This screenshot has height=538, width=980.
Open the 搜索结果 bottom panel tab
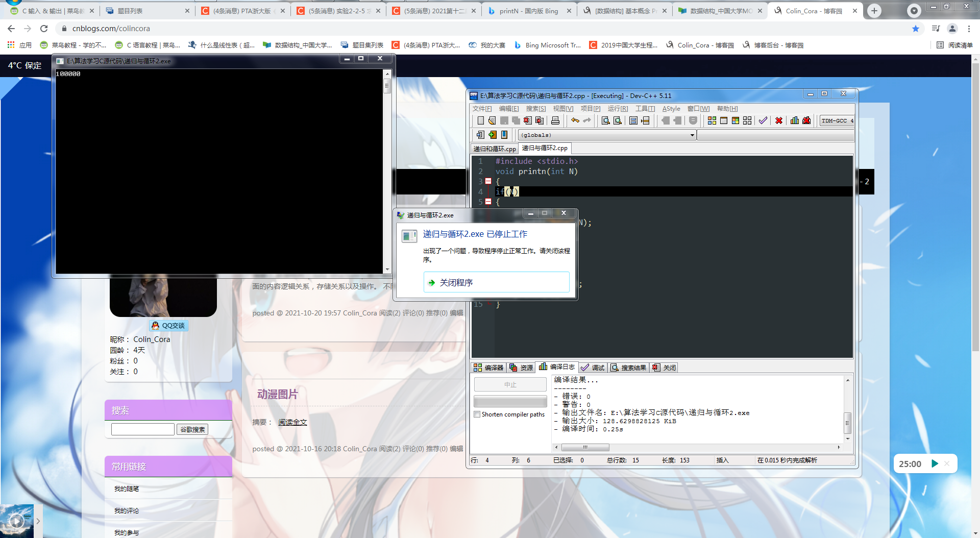(629, 368)
